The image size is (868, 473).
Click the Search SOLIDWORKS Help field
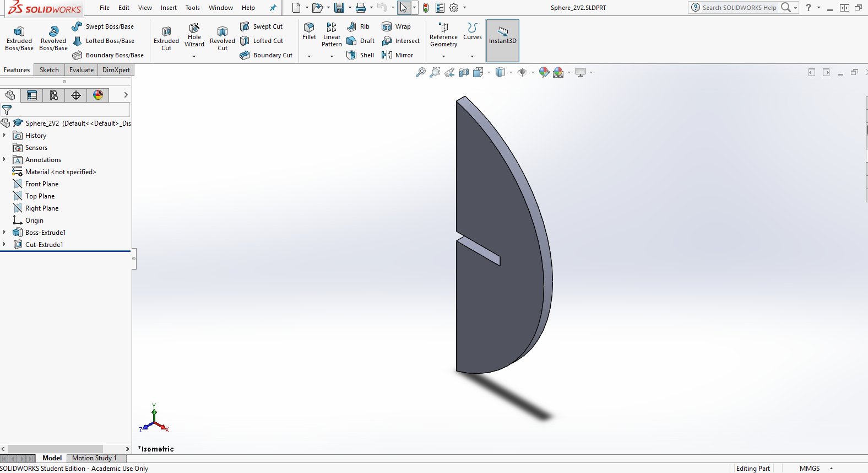pos(739,8)
